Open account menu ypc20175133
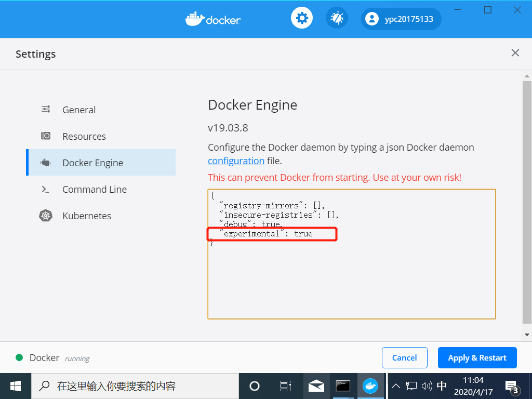 pos(401,19)
